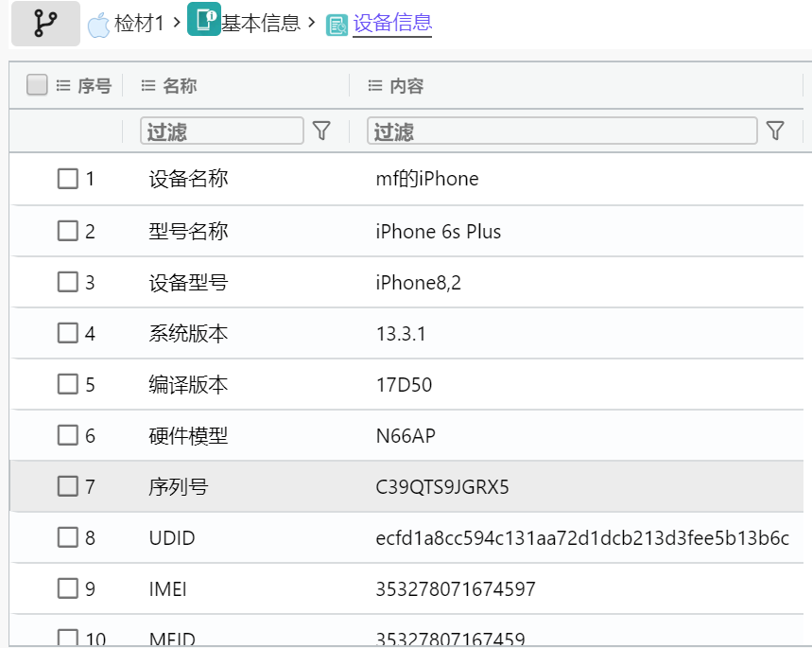The image size is (812, 648).
Task: Focus the 名称 filter input field
Action: point(222,131)
